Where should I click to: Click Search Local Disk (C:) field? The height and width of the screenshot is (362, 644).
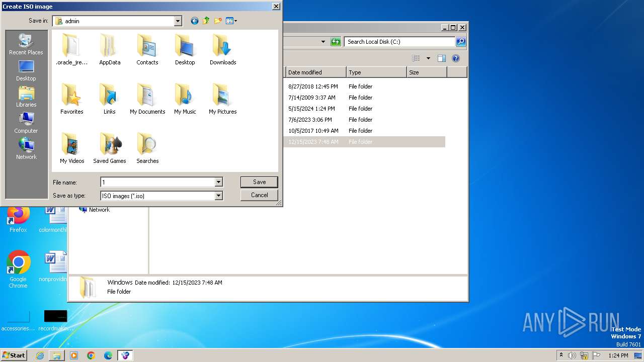click(x=400, y=42)
